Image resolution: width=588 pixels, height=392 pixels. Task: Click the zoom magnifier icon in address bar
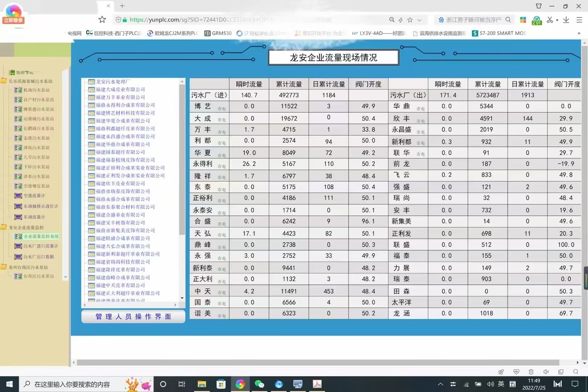pos(392,20)
